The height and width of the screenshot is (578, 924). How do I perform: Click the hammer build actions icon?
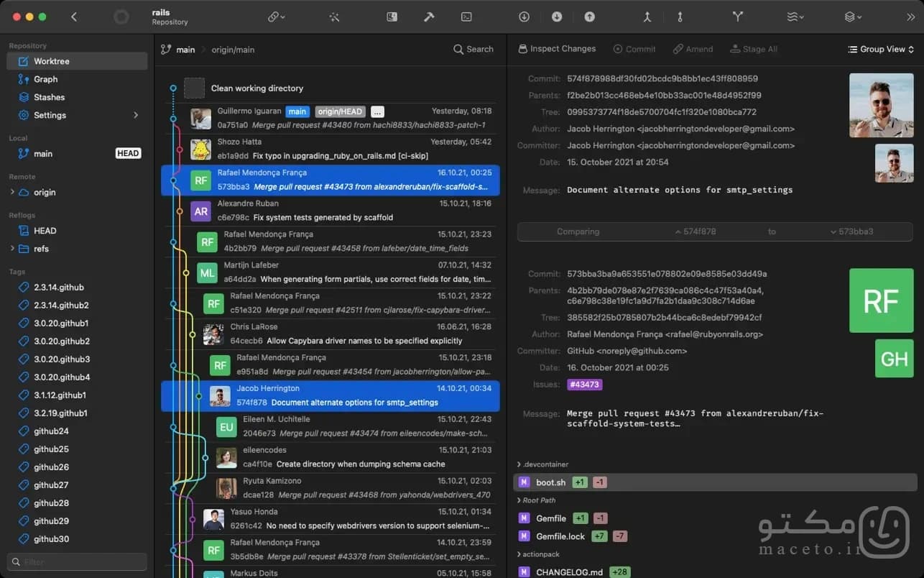[429, 17]
